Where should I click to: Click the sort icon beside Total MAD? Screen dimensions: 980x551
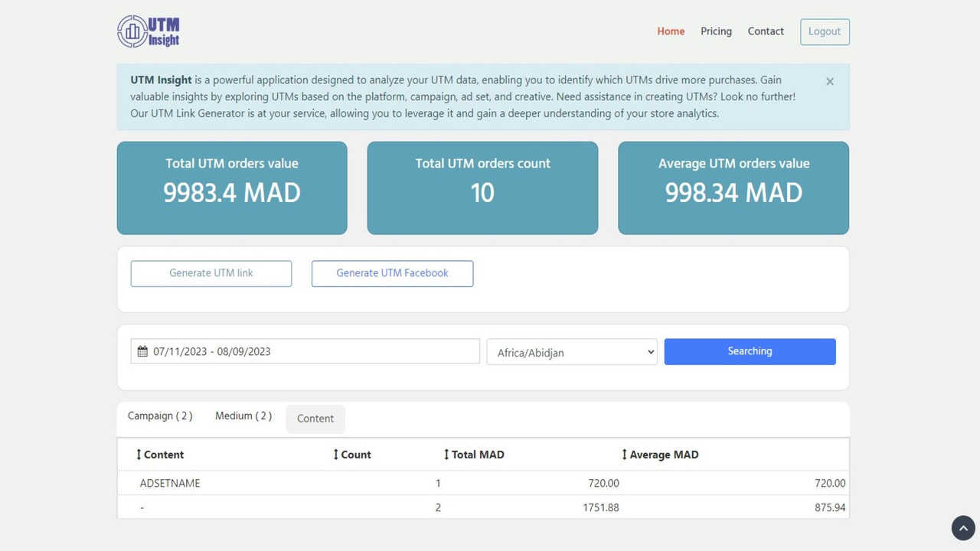[446, 454]
